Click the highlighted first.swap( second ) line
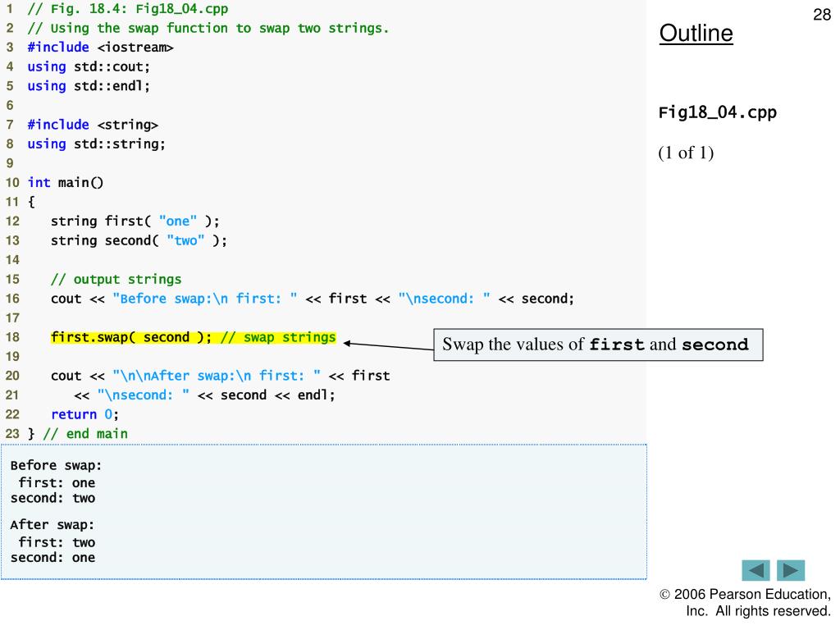The image size is (840, 630). tap(193, 337)
